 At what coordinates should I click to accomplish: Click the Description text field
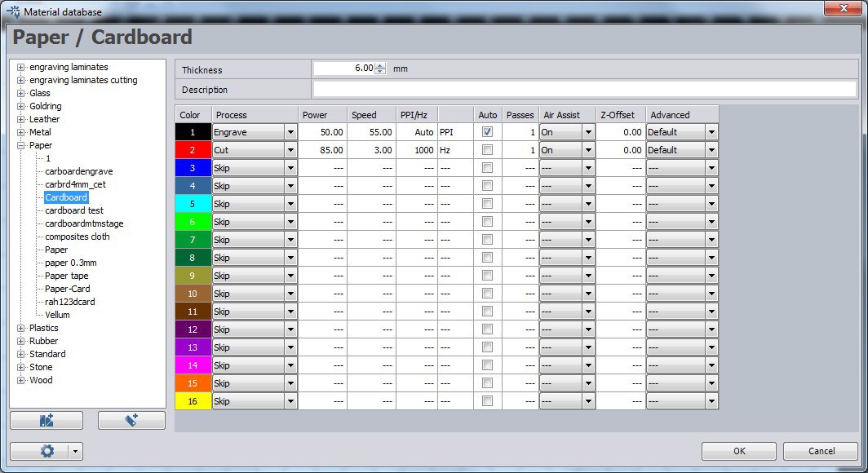point(584,90)
